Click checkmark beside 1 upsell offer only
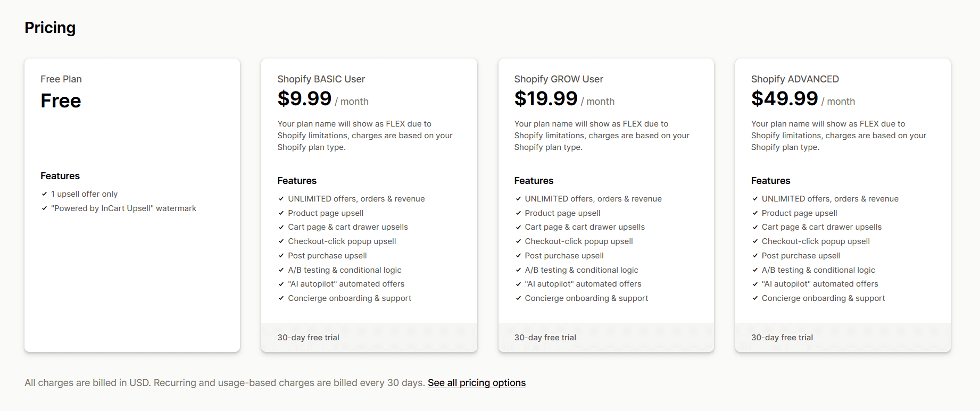The width and height of the screenshot is (980, 411). [45, 194]
